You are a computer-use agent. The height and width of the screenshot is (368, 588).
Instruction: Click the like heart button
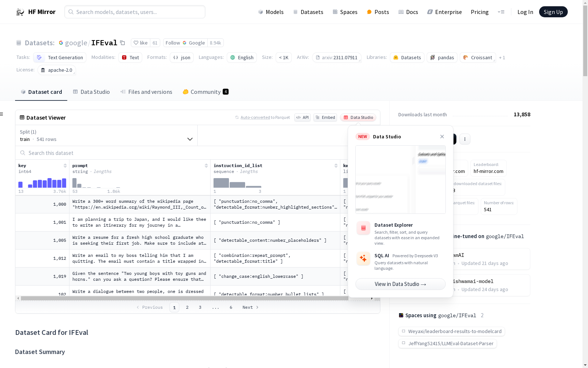tap(140, 43)
